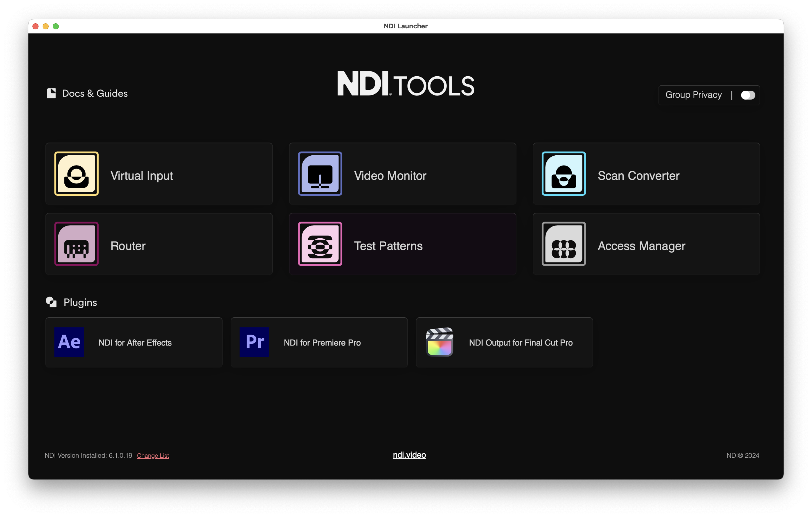Open the gray Access Manager icon
This screenshot has width=812, height=517.
click(x=563, y=244)
